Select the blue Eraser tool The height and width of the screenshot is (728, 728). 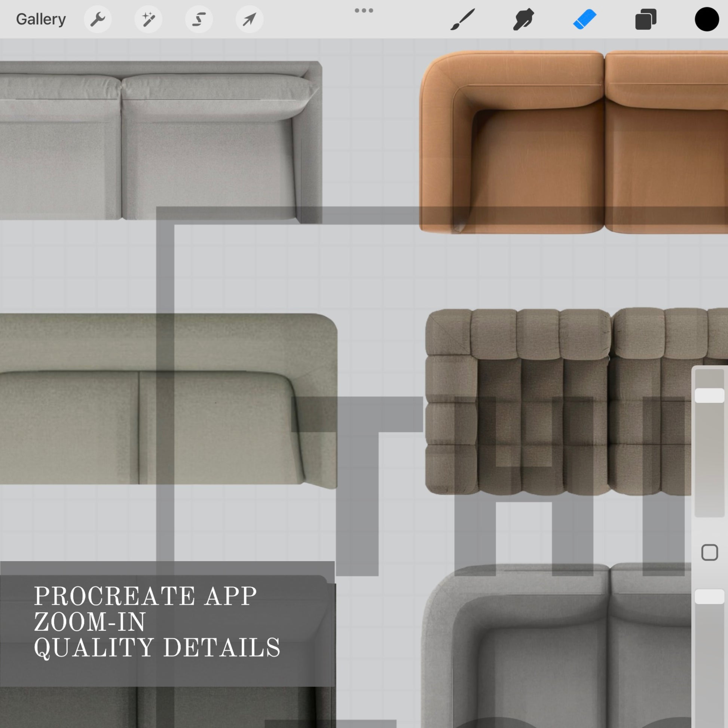click(x=584, y=19)
